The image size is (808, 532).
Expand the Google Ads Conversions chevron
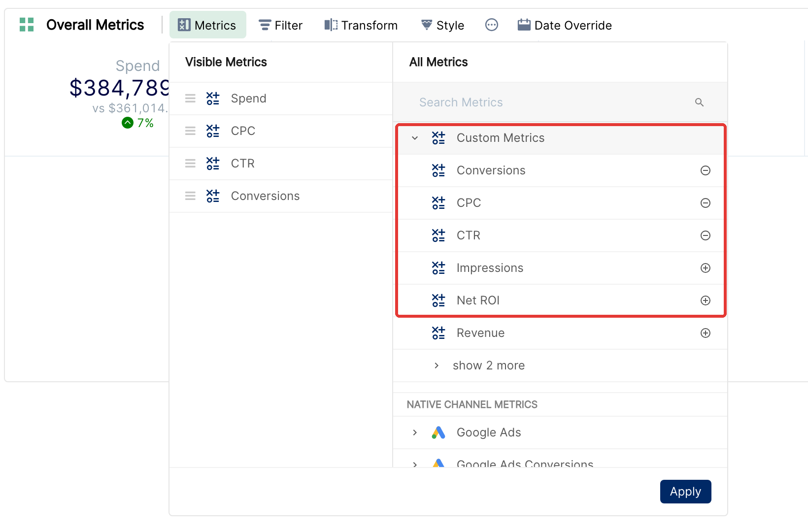[x=415, y=464]
